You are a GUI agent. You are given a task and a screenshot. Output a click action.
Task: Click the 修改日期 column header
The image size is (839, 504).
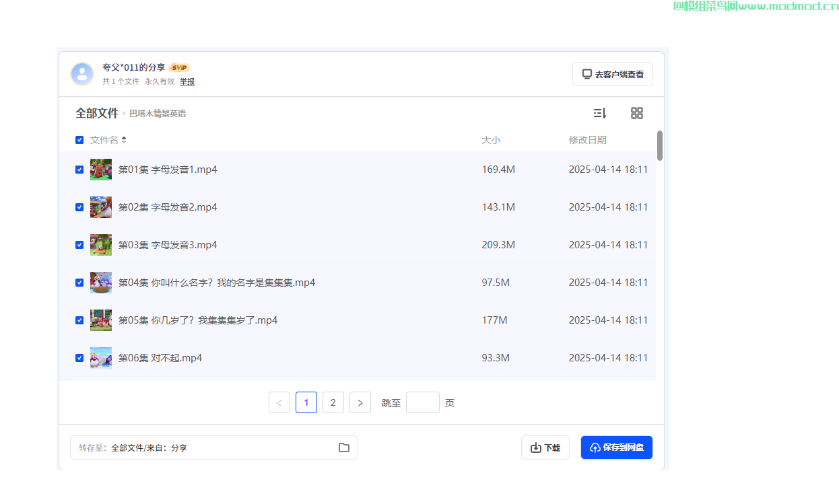tap(588, 140)
